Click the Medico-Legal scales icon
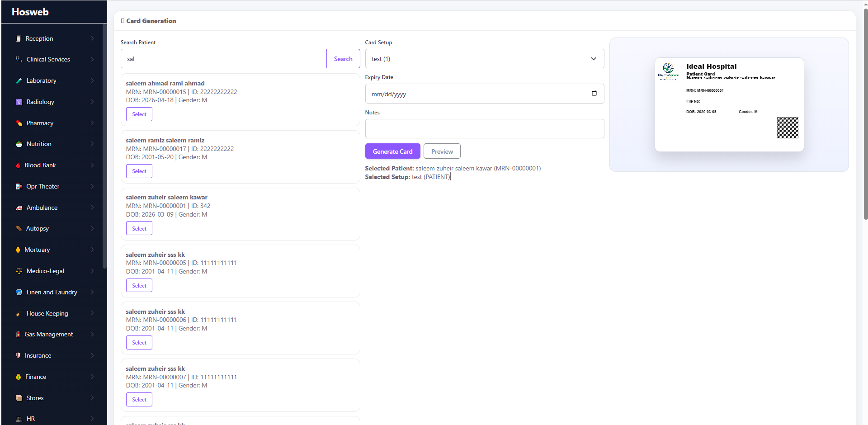Viewport: 868px width, 425px height. [x=19, y=271]
